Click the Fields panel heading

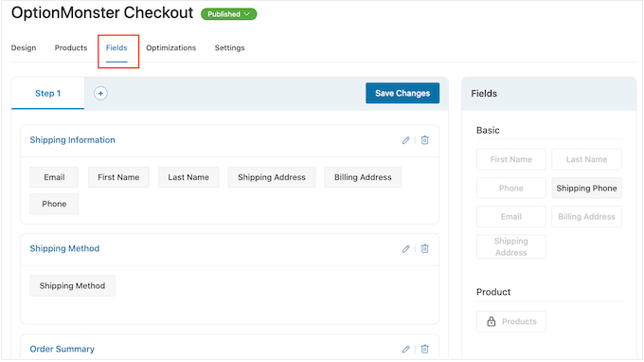[x=484, y=93]
